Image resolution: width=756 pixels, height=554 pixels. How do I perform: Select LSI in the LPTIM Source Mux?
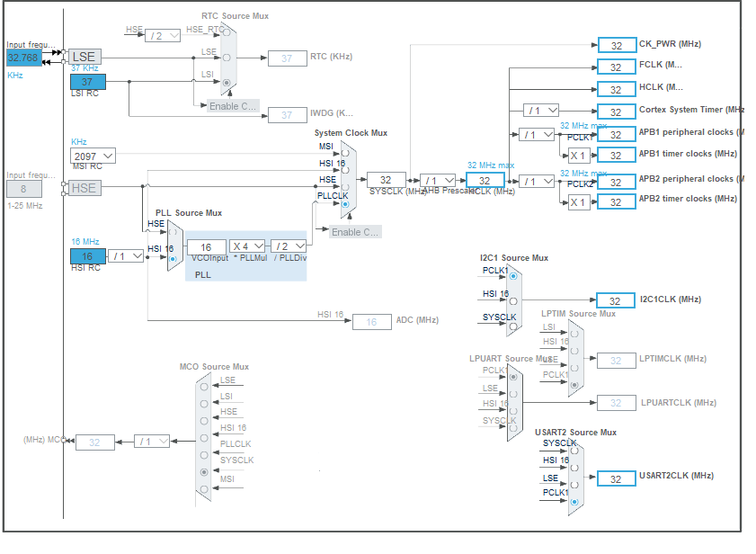tap(574, 332)
